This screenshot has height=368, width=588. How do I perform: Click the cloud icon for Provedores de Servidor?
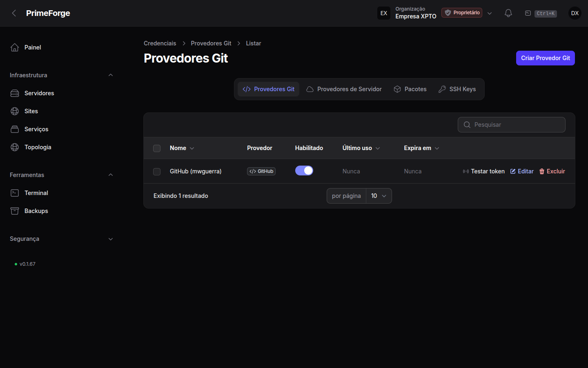tap(310, 89)
